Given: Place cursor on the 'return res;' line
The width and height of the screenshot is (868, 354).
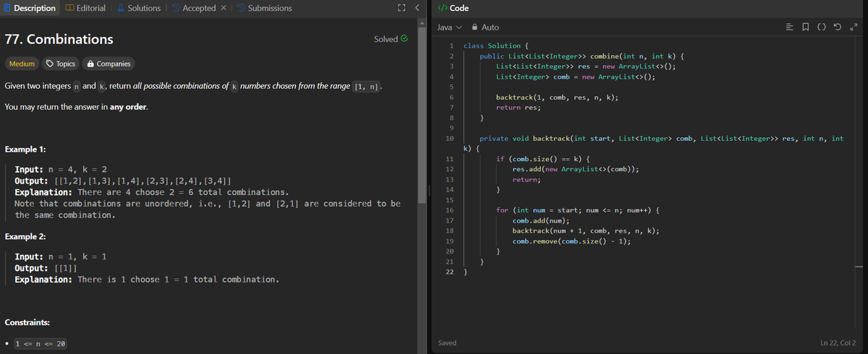Looking at the screenshot, I should pos(518,107).
